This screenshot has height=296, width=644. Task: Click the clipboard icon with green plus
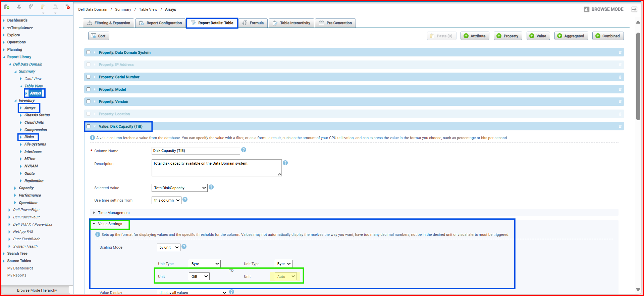click(7, 7)
